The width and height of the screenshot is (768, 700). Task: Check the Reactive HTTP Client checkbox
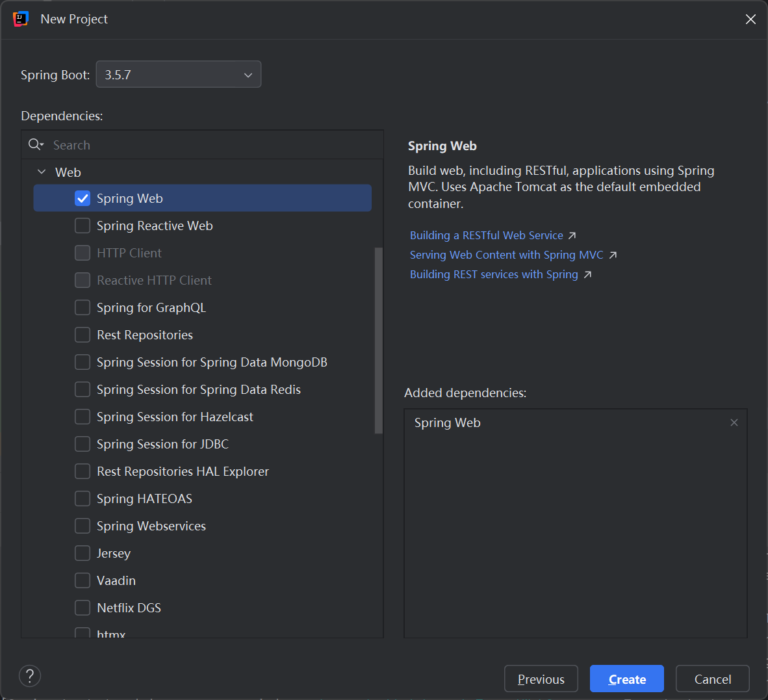[83, 280]
